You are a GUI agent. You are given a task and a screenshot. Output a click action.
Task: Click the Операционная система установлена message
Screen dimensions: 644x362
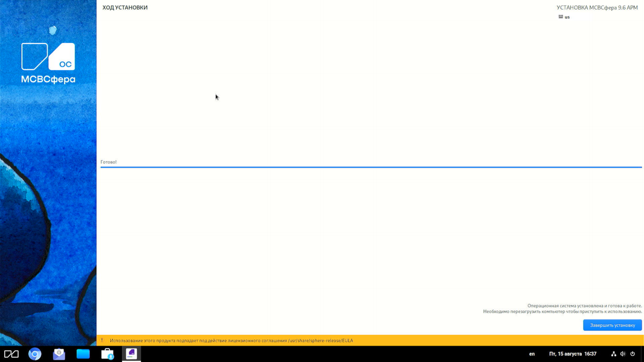point(584,306)
